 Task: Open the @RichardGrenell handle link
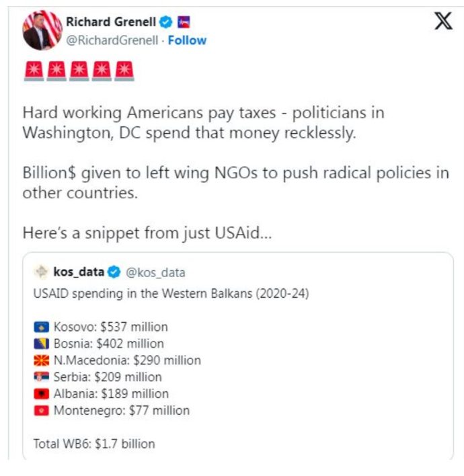[112, 40]
